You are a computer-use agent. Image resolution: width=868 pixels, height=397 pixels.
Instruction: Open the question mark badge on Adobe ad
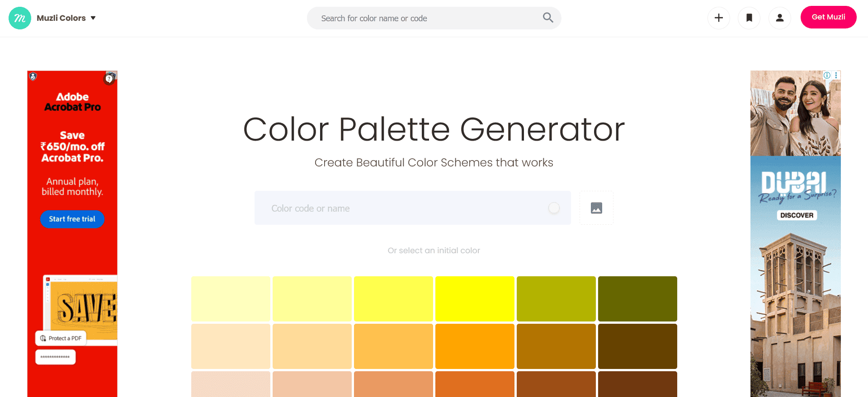click(109, 78)
